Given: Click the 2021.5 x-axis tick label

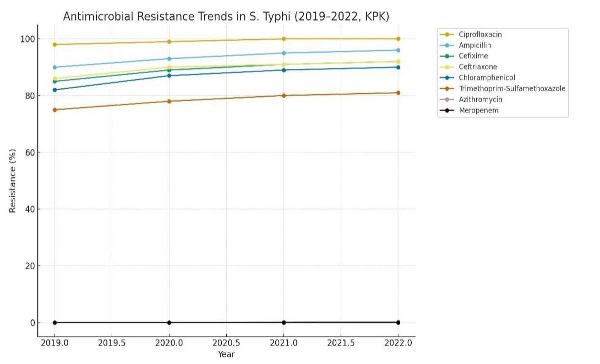Looking at the screenshot, I should pyautogui.click(x=341, y=343).
